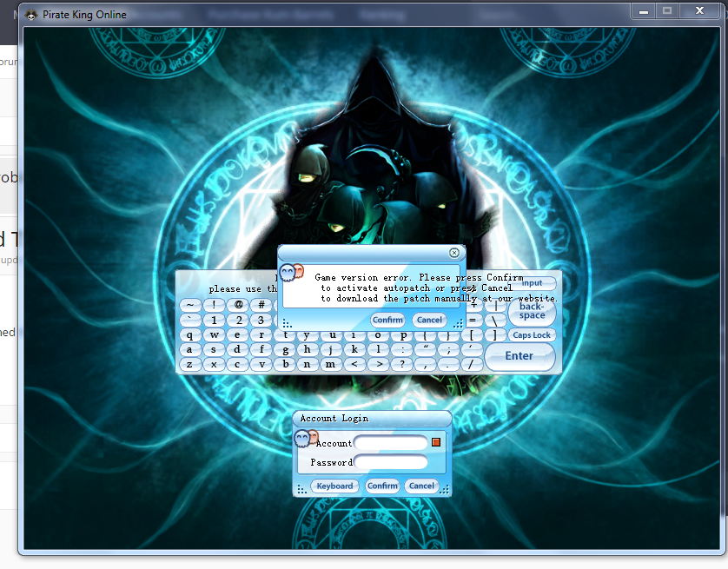
Task: Tap the 'b' key on virtual keyboard
Action: coord(285,364)
